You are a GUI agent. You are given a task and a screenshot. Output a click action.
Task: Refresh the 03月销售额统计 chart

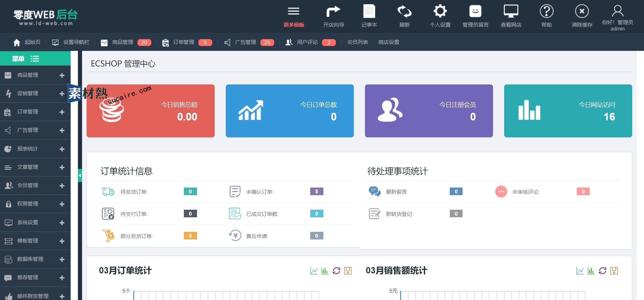pos(603,271)
